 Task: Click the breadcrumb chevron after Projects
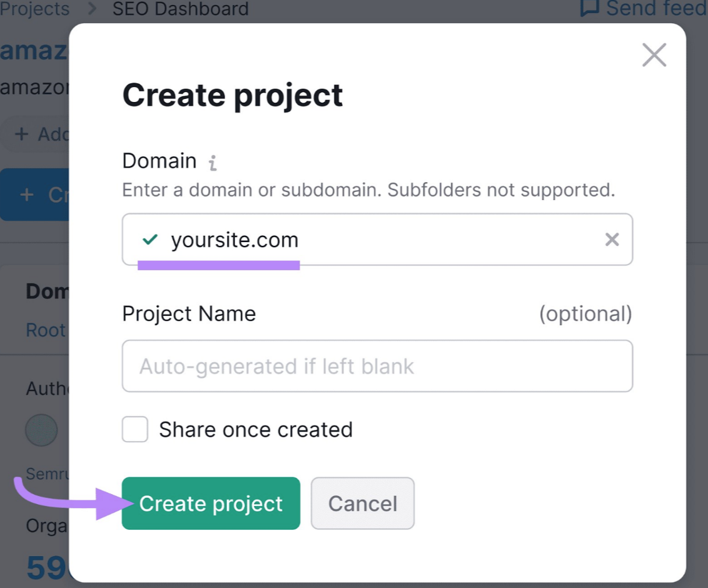coord(92,9)
